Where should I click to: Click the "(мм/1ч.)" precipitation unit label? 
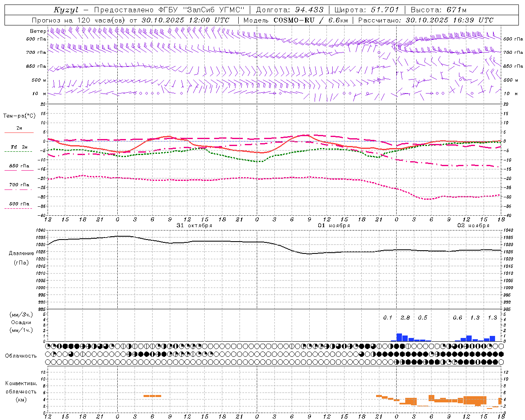[21, 330]
